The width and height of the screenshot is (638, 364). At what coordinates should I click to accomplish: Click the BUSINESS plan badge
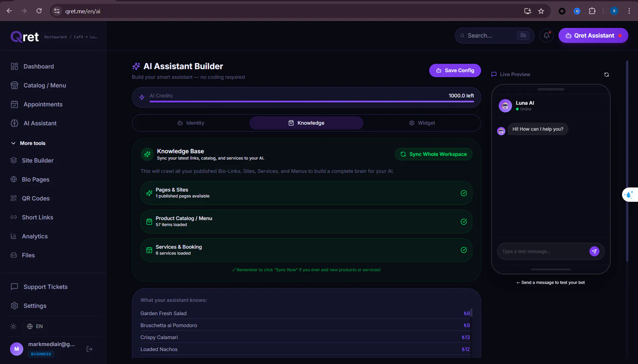point(41,354)
